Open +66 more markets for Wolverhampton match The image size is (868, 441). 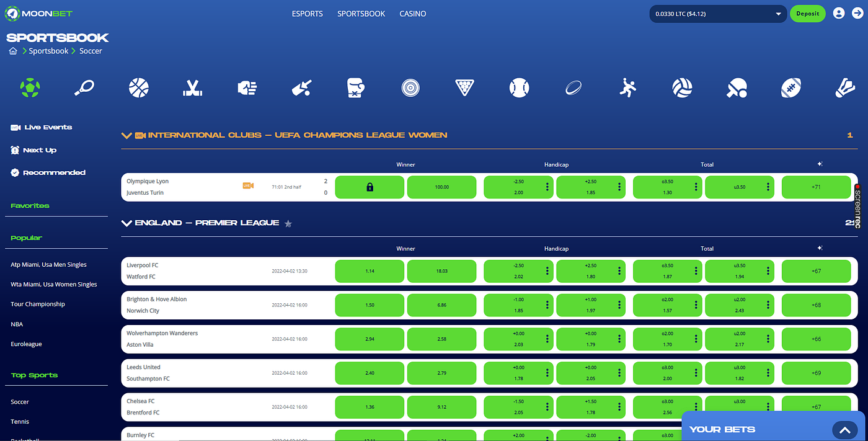pyautogui.click(x=816, y=339)
